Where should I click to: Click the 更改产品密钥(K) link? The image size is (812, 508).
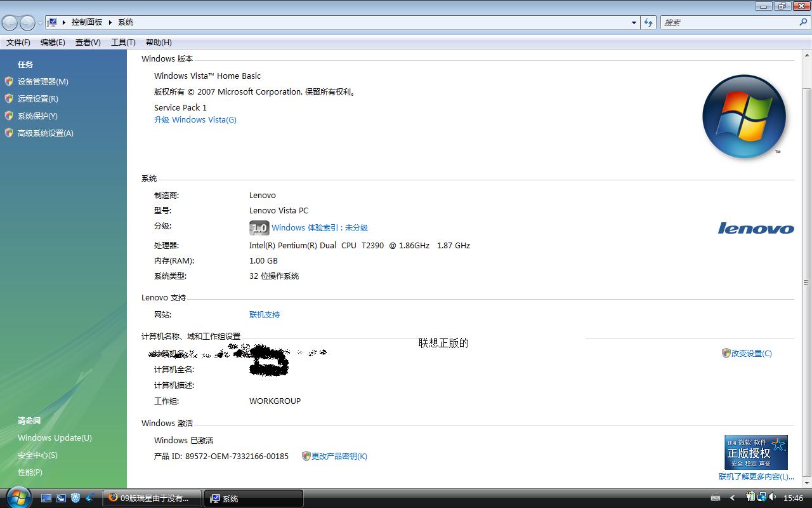[339, 456]
